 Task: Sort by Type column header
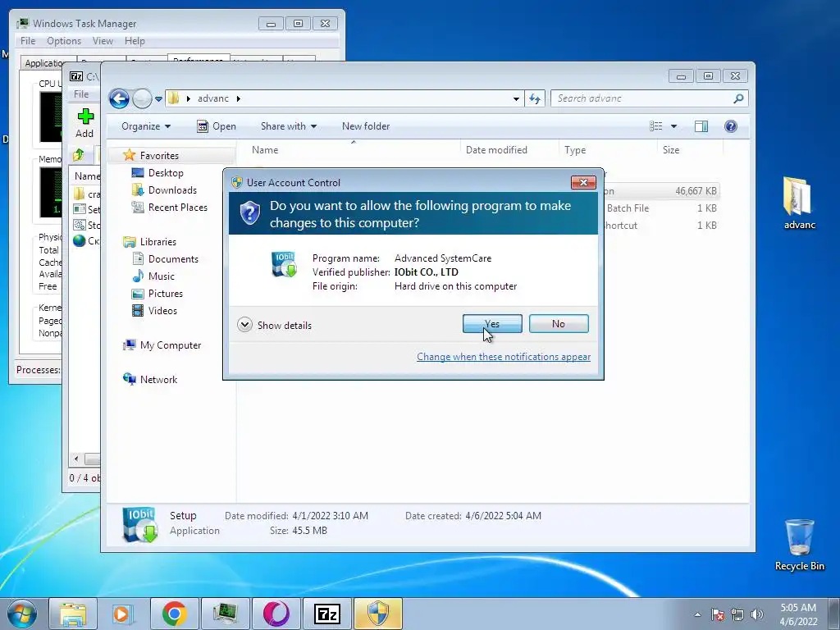575,150
